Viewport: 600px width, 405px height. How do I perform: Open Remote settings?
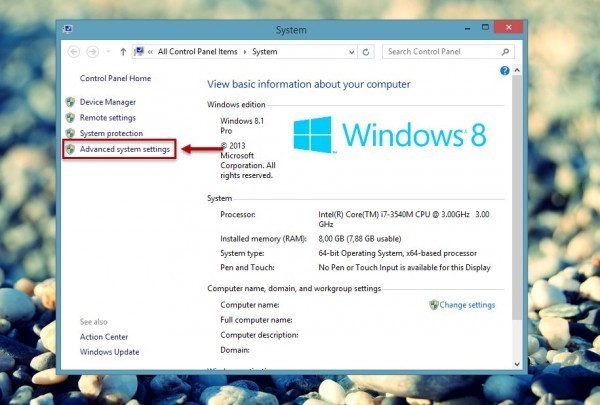click(x=108, y=118)
